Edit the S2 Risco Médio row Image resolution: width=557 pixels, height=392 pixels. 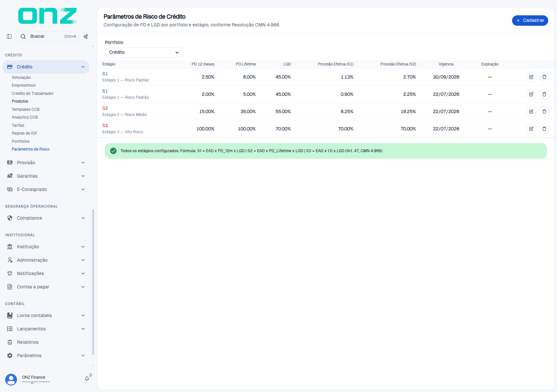point(531,111)
